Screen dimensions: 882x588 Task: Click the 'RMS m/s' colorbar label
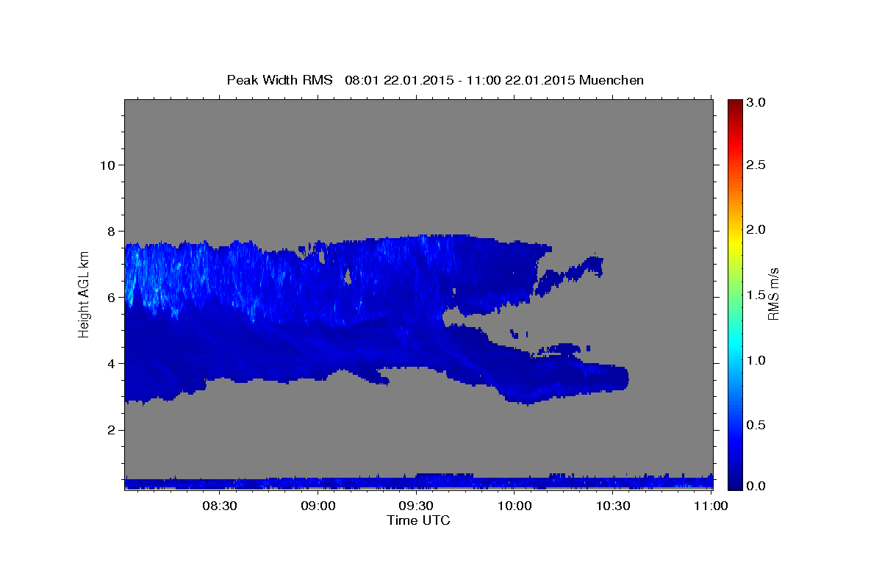point(773,295)
